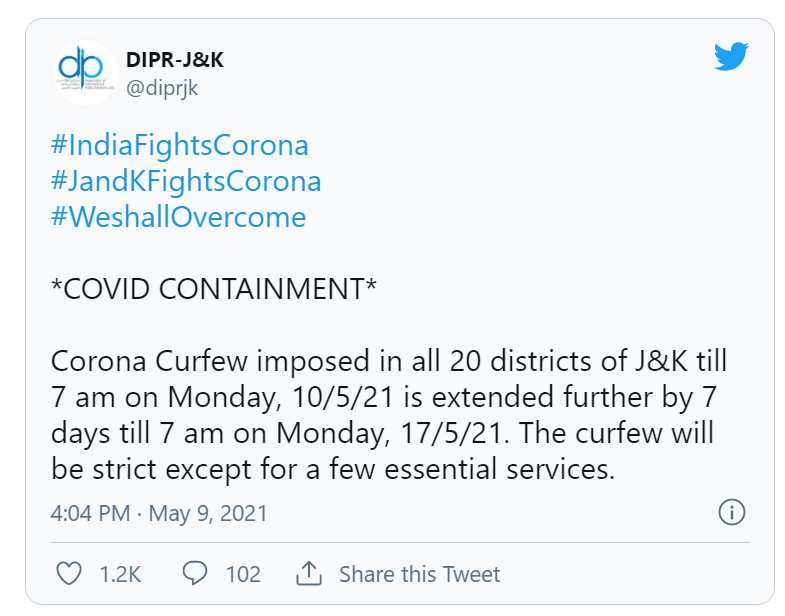The width and height of the screenshot is (785, 616).
Task: Click the text 'Monday, 17/5/21' in tweet
Action: [389, 433]
